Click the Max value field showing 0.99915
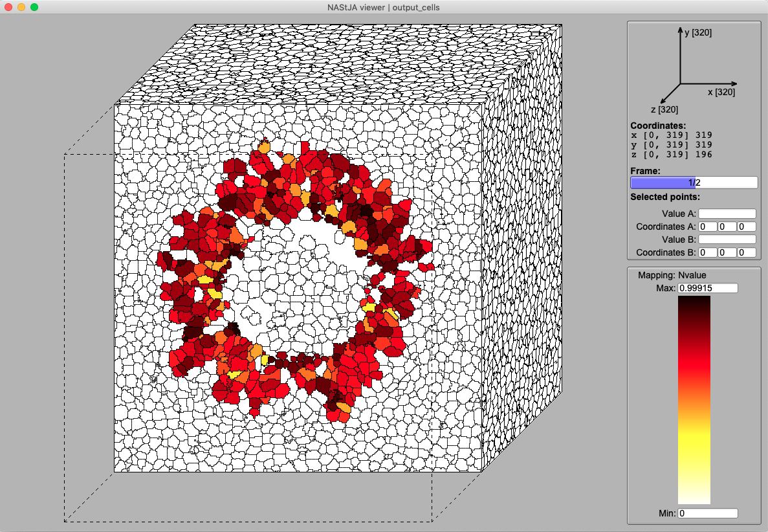The height and width of the screenshot is (532, 768). (707, 288)
